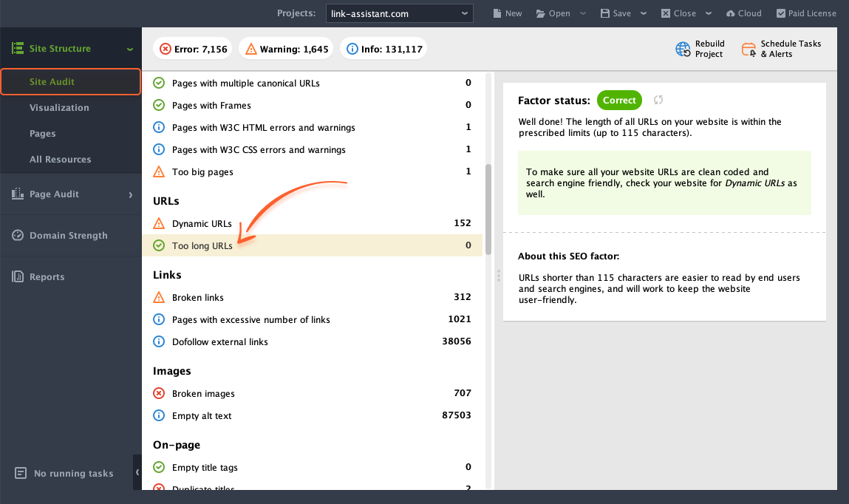This screenshot has height=504, width=849.
Task: Open the Visualization sidebar item
Action: point(60,108)
